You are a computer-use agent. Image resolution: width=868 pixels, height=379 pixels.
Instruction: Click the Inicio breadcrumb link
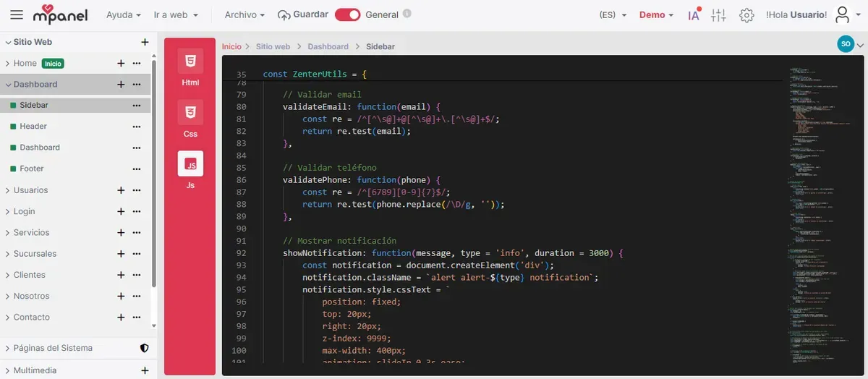point(231,46)
